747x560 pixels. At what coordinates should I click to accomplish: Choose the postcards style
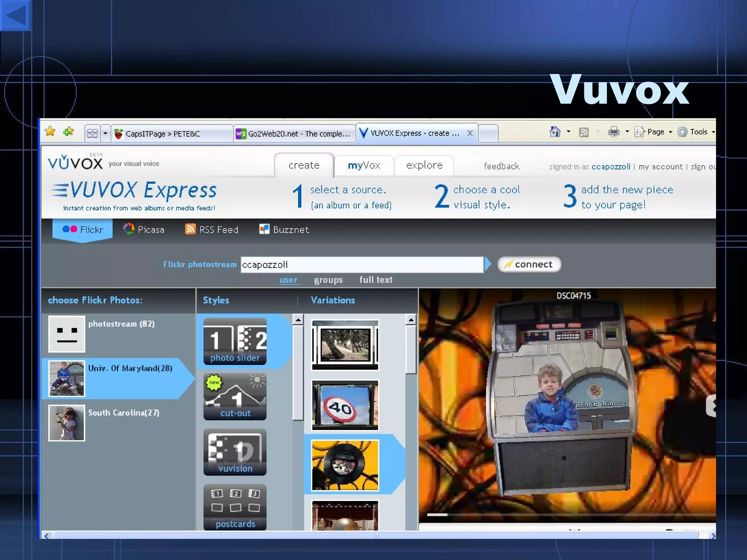pyautogui.click(x=235, y=507)
